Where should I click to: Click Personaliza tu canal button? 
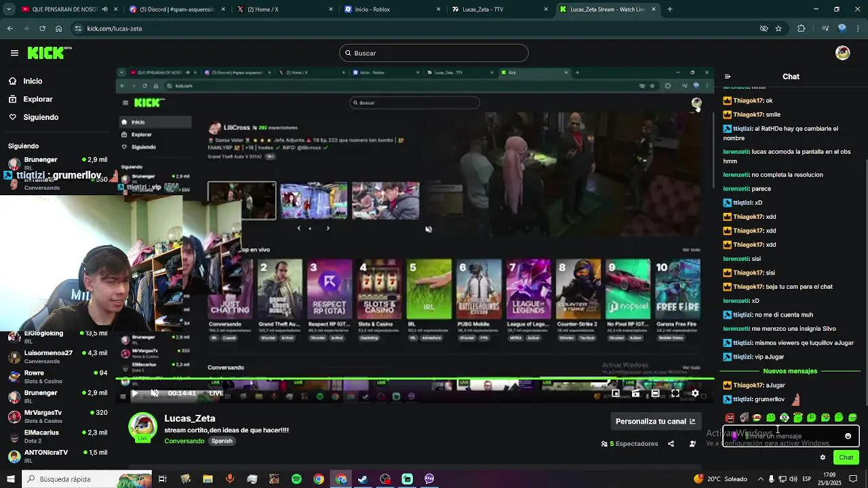656,421
